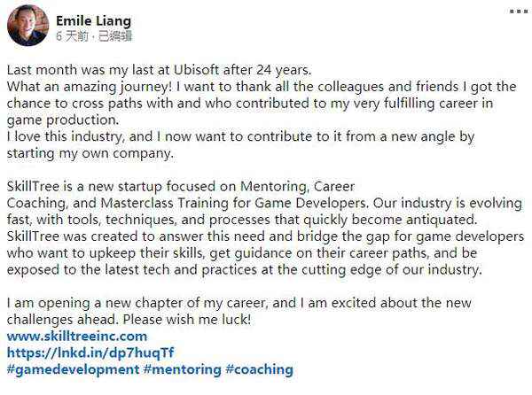Open Emile Liang's profile name link
Image resolution: width=532 pixels, height=395 pixels.
[94, 19]
